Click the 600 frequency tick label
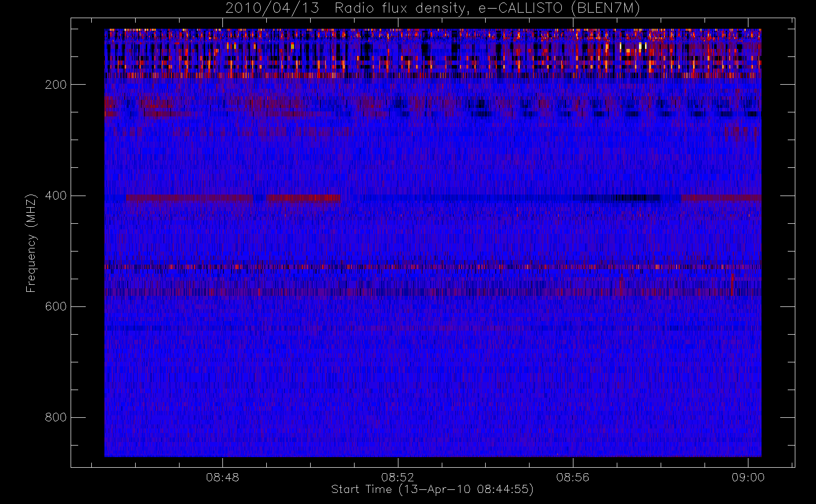The height and width of the screenshot is (504, 816). click(x=55, y=306)
